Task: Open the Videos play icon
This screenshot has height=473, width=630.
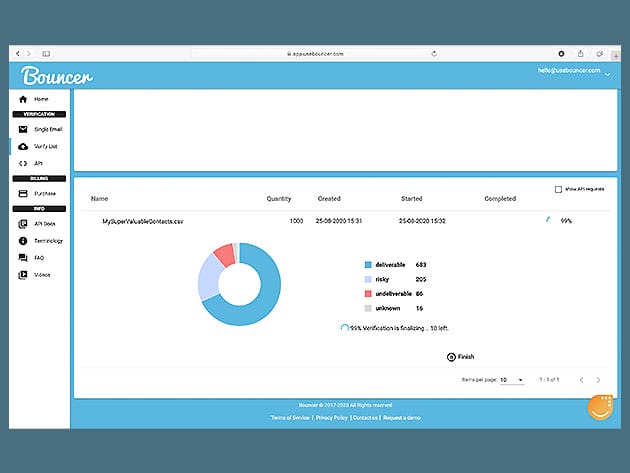Action: coord(23,274)
